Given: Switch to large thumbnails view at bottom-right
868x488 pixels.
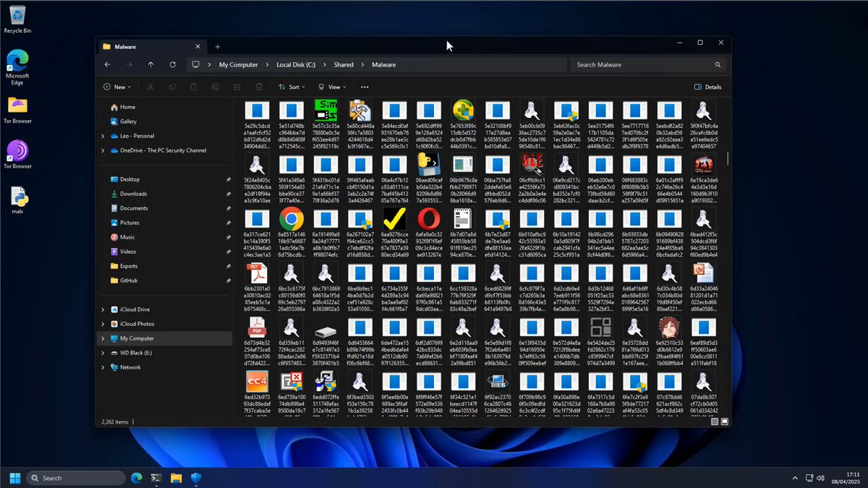Looking at the screenshot, I should [725, 421].
